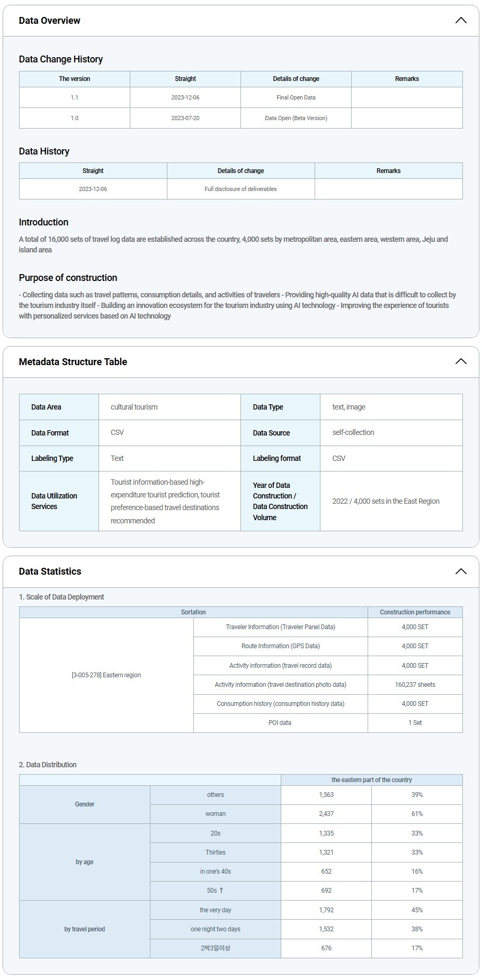Click the Metadata Structure Table heading

pyautogui.click(x=73, y=362)
